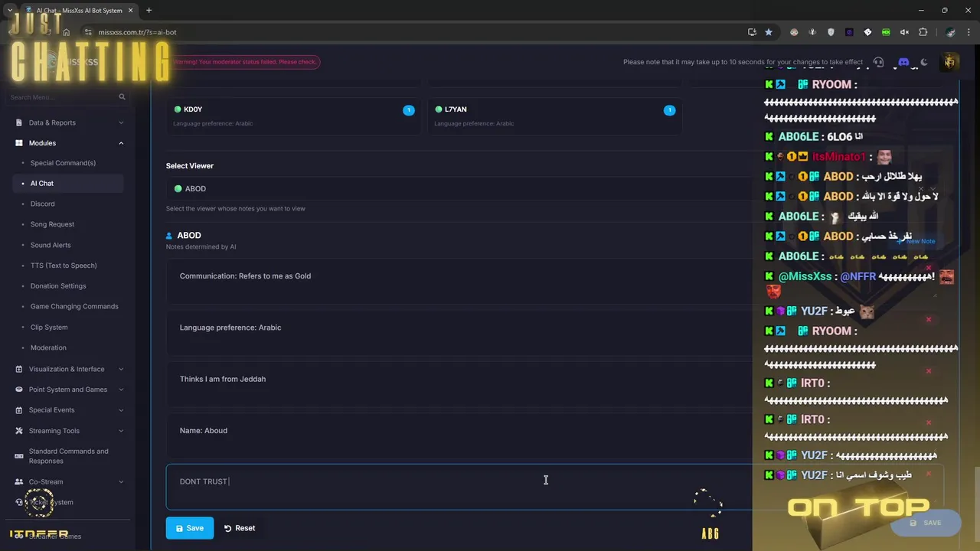Click the install app icon in address bar
980x551 pixels.
(x=752, y=32)
